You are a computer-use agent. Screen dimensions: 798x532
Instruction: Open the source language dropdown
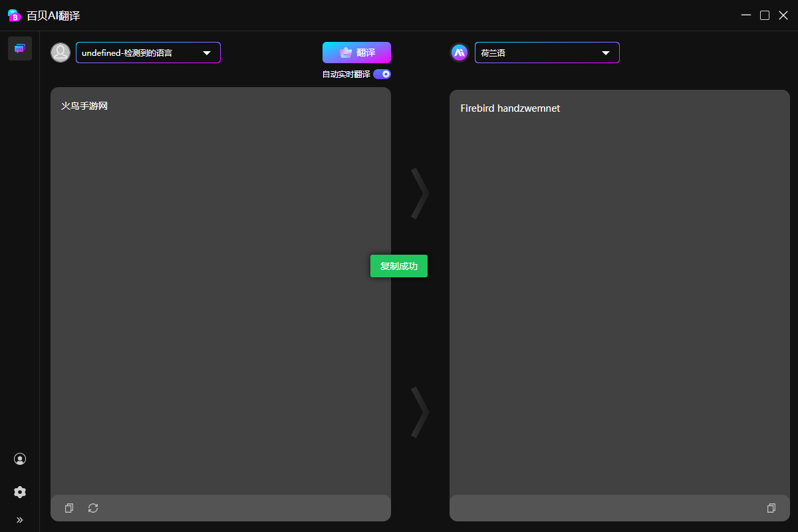(148, 53)
